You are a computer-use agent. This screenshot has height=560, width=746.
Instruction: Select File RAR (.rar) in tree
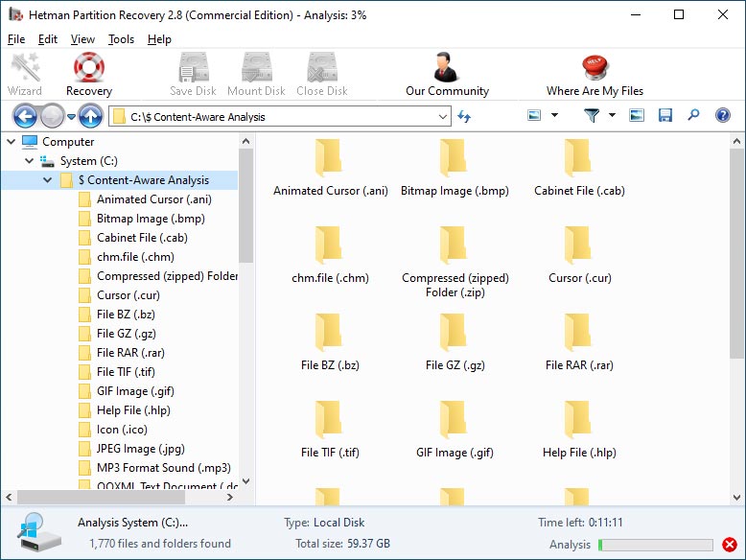tap(130, 353)
